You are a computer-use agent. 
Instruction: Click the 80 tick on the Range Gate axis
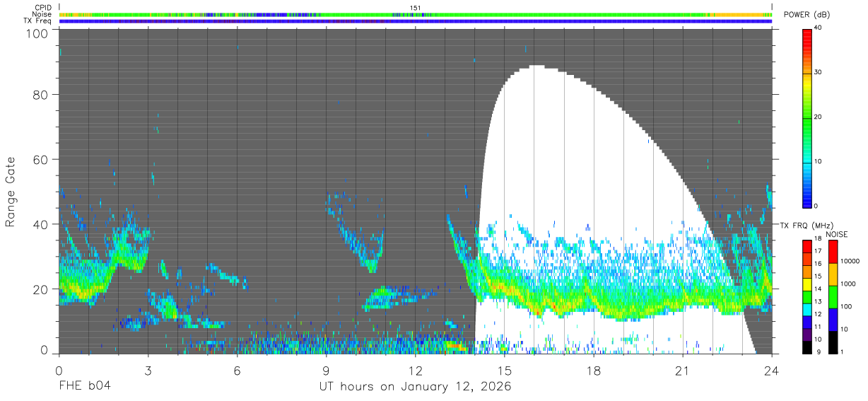(x=41, y=95)
